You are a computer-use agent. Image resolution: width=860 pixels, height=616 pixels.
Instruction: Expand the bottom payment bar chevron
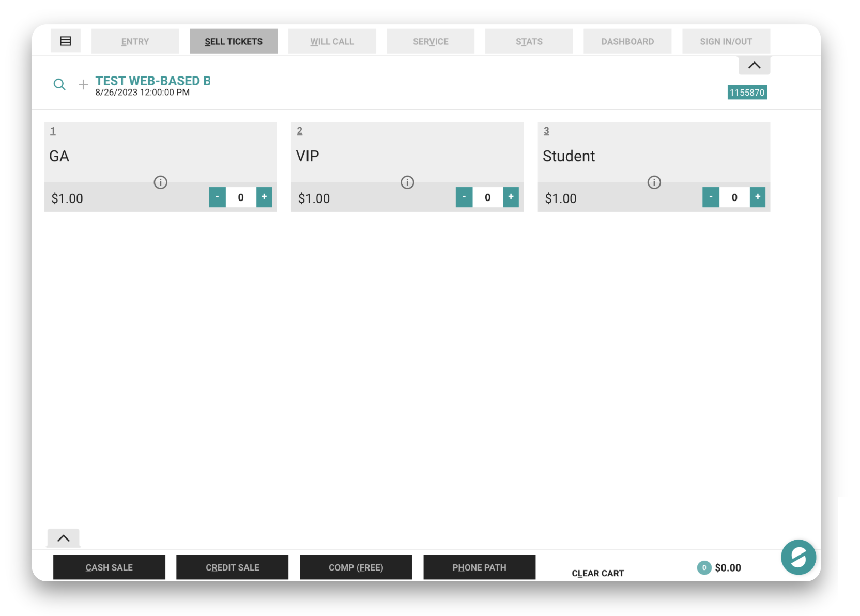[64, 538]
